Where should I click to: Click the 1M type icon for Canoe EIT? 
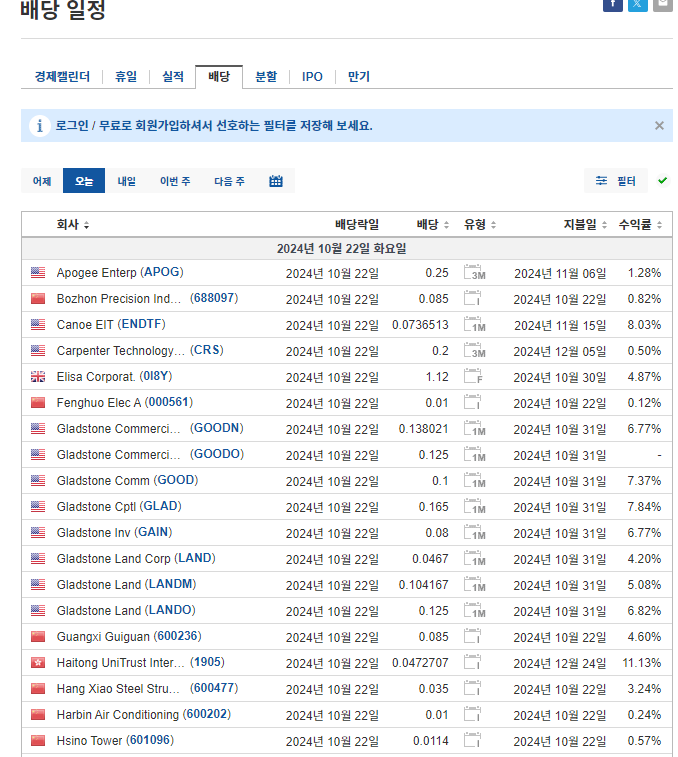(474, 324)
